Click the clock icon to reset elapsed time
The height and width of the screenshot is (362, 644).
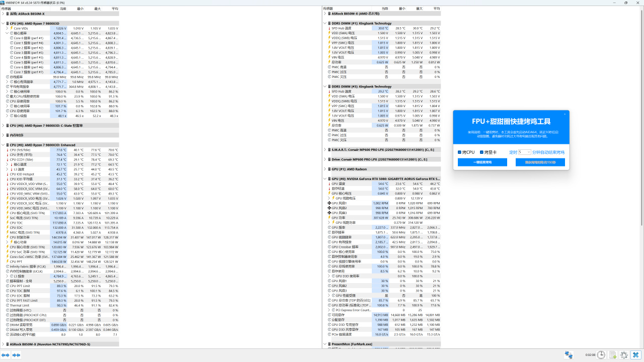[x=600, y=355]
